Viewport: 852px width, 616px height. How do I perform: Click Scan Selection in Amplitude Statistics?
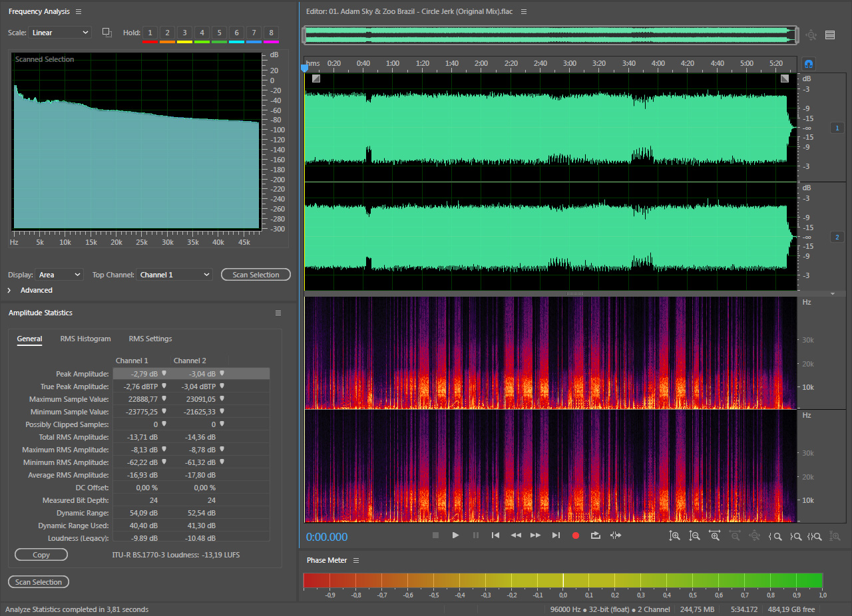click(39, 582)
